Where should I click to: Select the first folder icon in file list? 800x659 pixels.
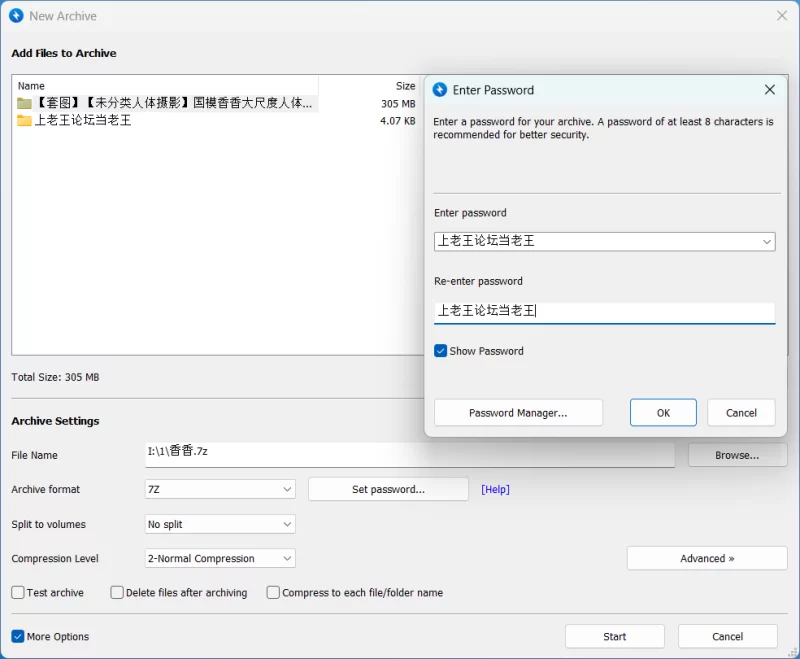(24, 104)
